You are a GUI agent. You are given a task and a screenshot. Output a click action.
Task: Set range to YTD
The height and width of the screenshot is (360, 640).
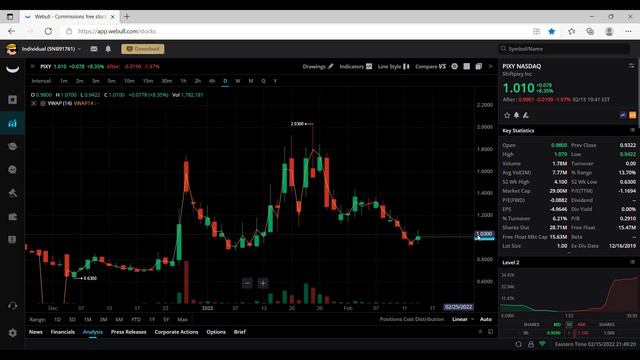pos(136,319)
